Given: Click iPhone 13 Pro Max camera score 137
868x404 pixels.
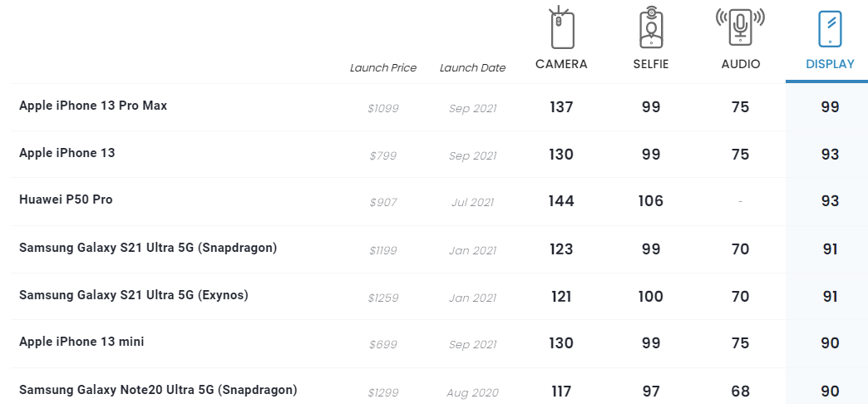Looking at the screenshot, I should click(561, 107).
